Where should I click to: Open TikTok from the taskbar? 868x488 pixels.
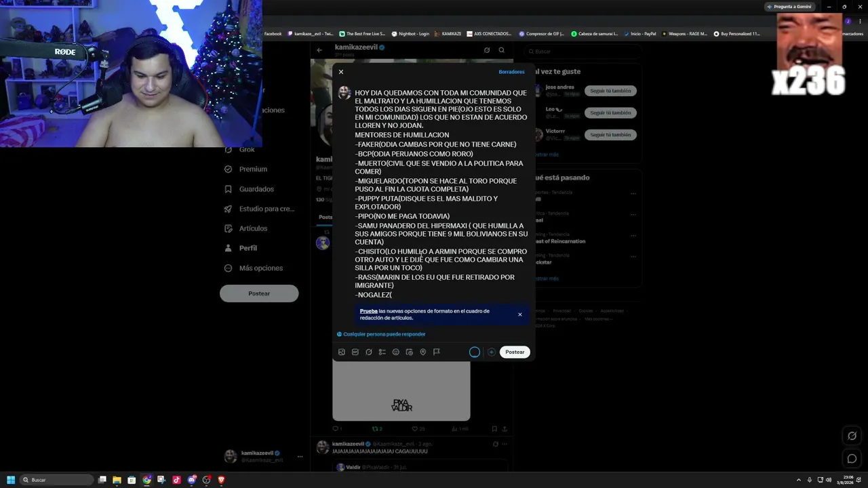(176, 480)
